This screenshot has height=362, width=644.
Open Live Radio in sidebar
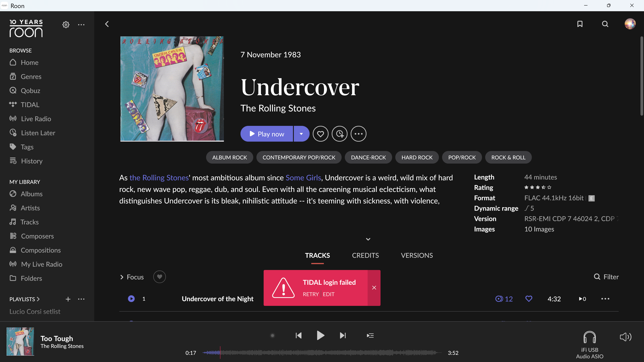30,119
